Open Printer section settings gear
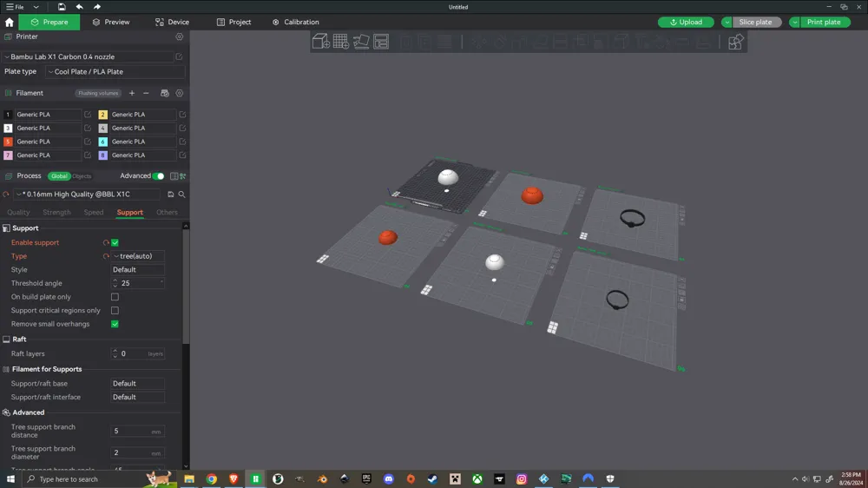The height and width of the screenshot is (488, 868). tap(180, 36)
